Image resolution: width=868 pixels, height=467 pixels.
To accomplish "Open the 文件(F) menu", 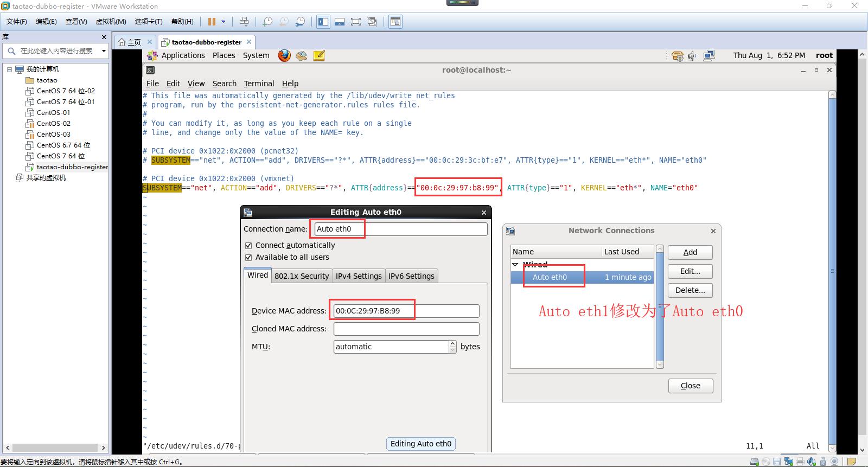I will click(x=17, y=22).
